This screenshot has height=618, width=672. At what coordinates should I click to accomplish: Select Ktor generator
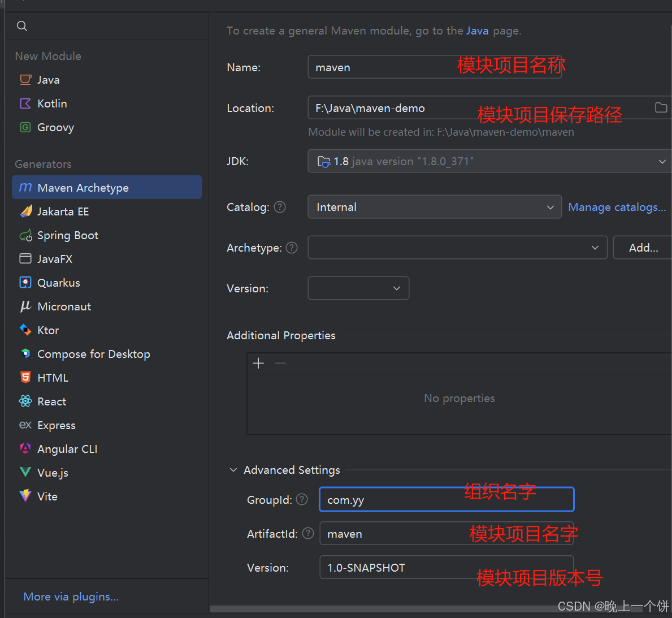point(107,330)
